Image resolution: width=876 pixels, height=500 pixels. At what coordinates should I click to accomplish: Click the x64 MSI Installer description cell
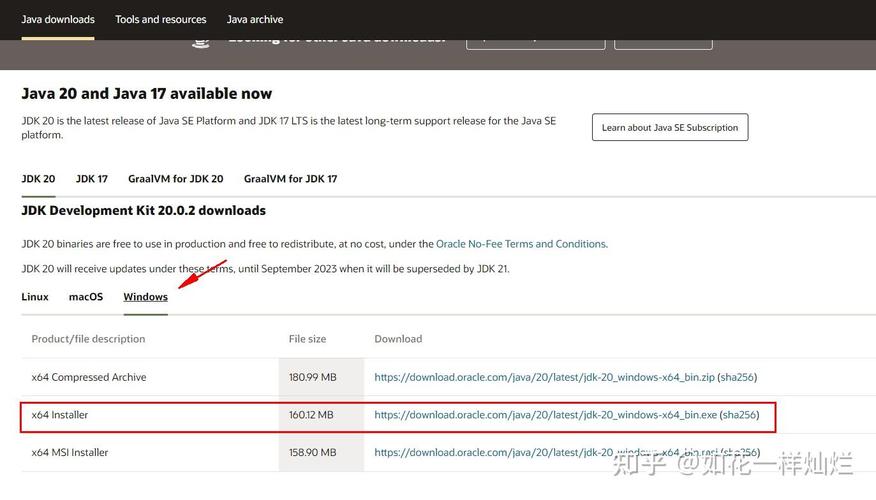click(x=69, y=453)
